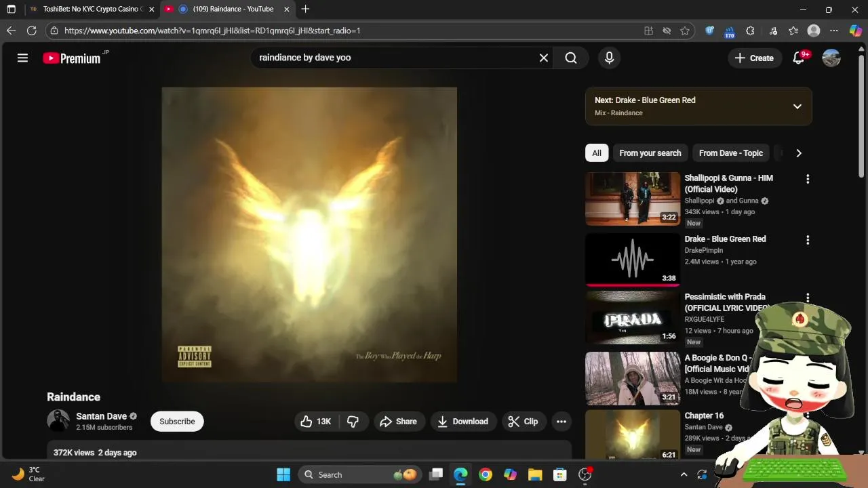Click the tracking prevention eye-slash icon
The height and width of the screenshot is (488, 868).
tap(667, 30)
